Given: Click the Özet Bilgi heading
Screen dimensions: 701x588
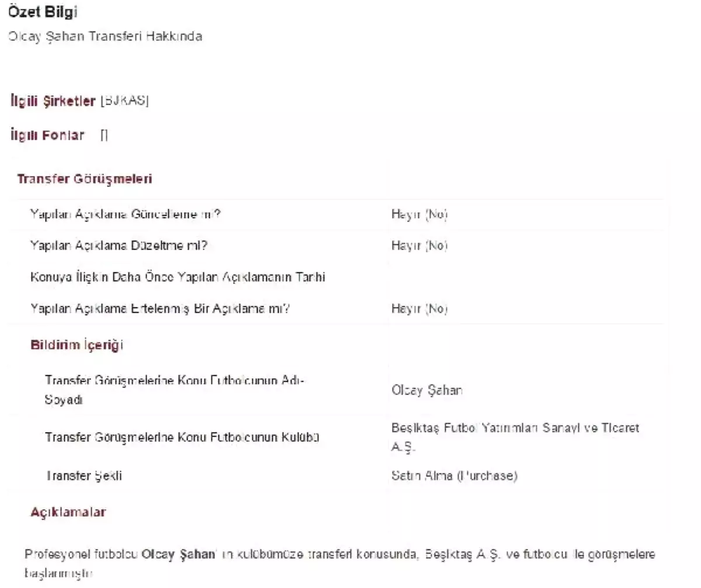Looking at the screenshot, I should click(43, 12).
